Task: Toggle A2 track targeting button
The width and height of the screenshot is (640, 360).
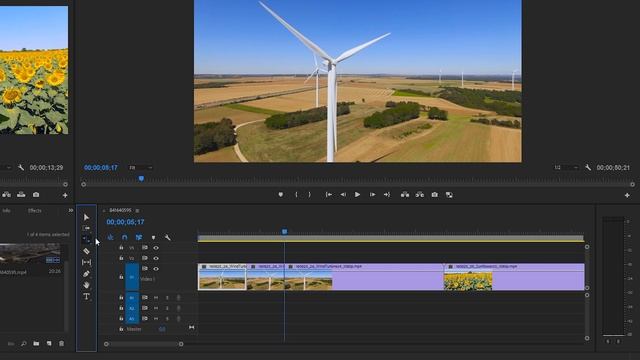Action: click(132, 308)
